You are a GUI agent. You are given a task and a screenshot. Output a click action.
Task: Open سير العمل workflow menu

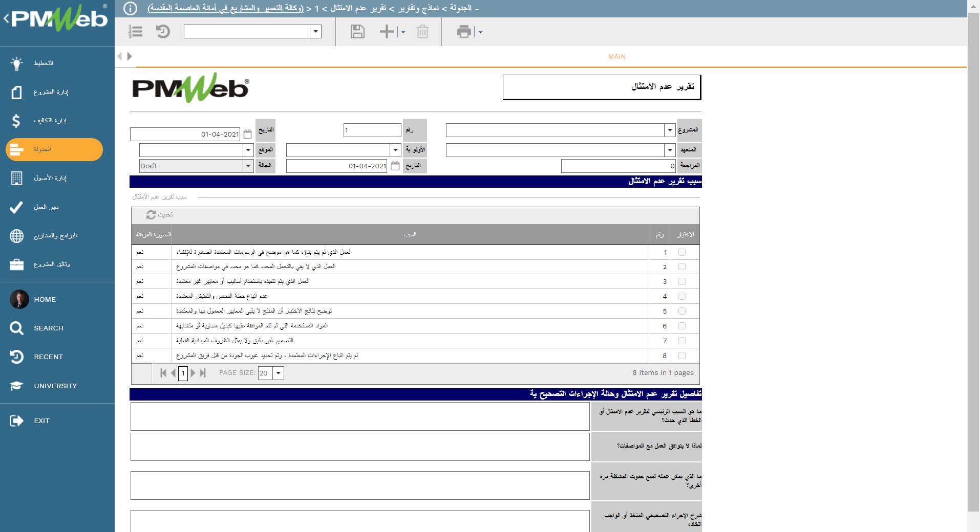coord(46,207)
